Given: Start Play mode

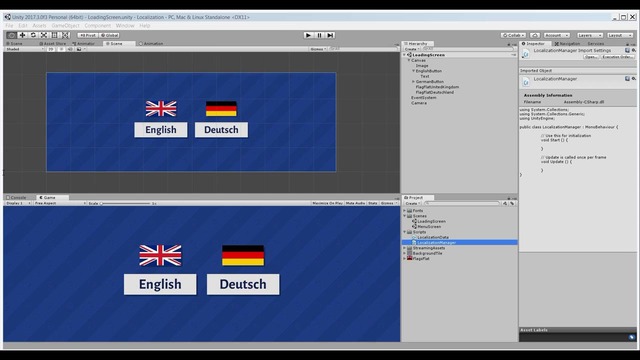Looking at the screenshot, I should 309,36.
